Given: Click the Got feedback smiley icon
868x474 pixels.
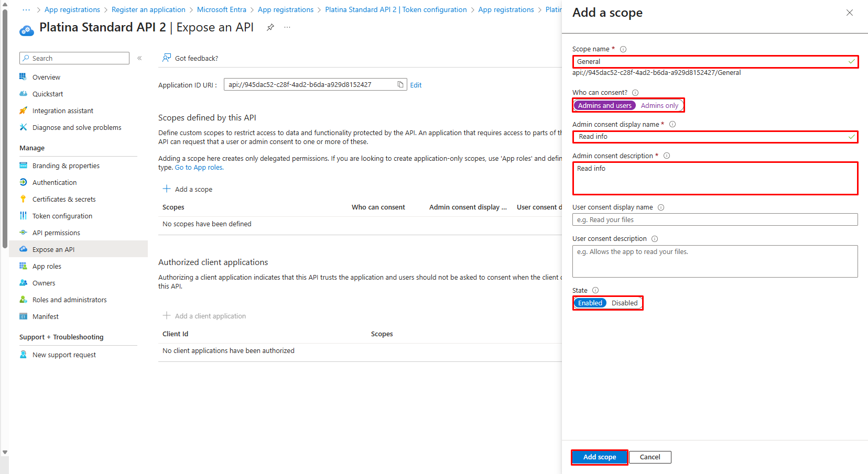Looking at the screenshot, I should tap(167, 58).
